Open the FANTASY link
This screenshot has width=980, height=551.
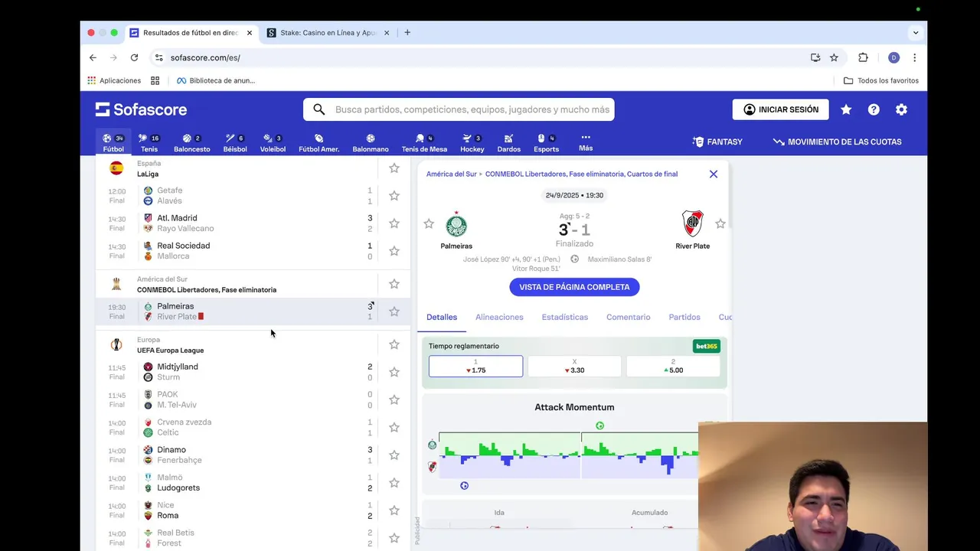coord(717,142)
